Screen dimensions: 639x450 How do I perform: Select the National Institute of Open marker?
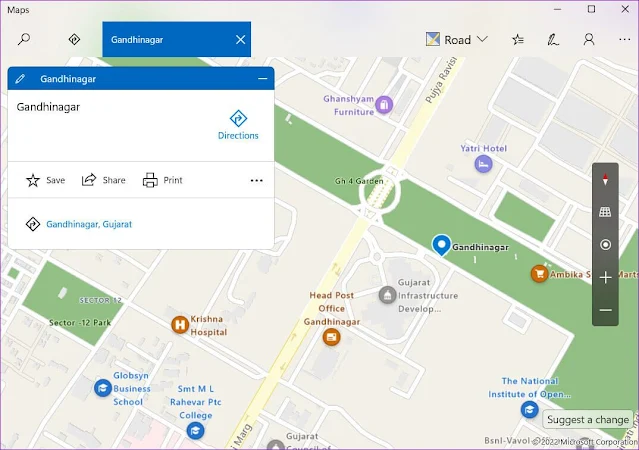click(x=529, y=410)
